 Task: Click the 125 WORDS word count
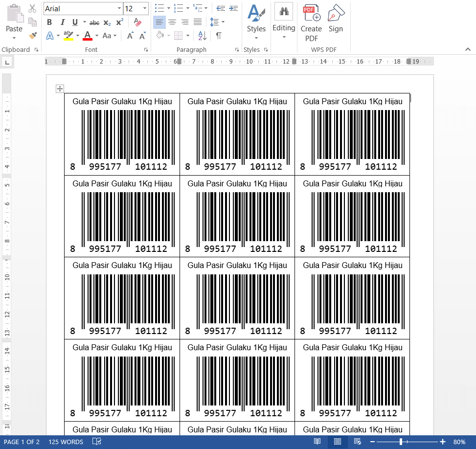tap(66, 442)
